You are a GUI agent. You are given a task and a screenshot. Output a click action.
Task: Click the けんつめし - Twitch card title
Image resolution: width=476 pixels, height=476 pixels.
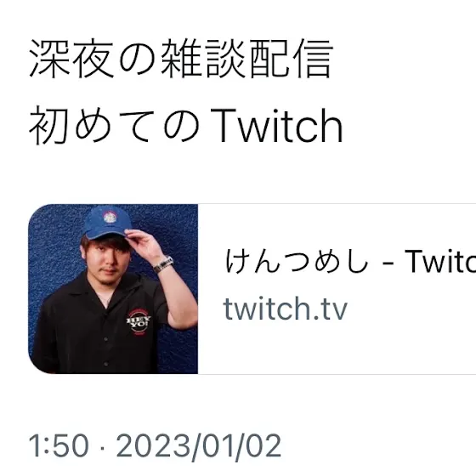tap(350, 261)
